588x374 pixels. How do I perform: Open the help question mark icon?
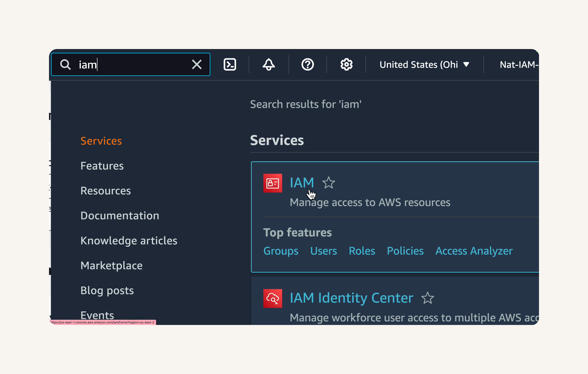click(308, 64)
